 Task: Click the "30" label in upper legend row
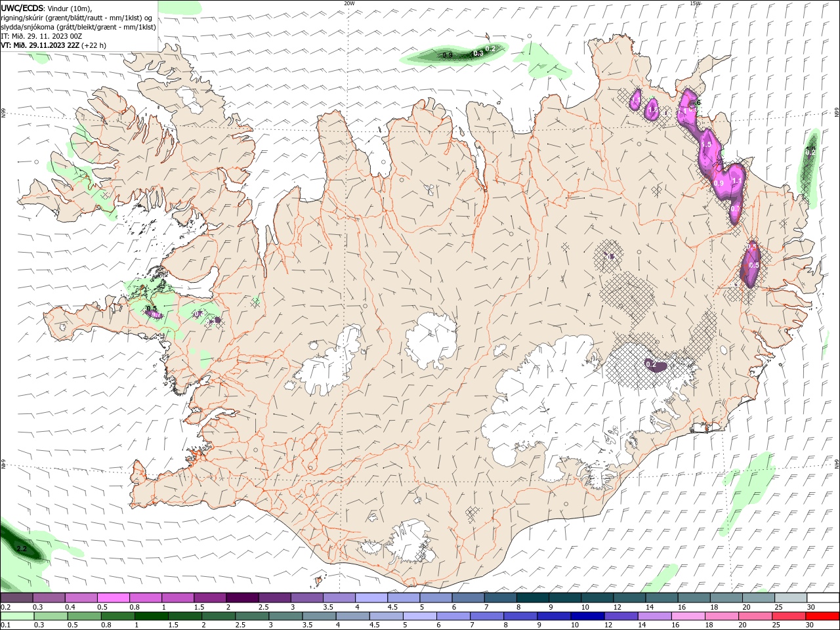810,607
